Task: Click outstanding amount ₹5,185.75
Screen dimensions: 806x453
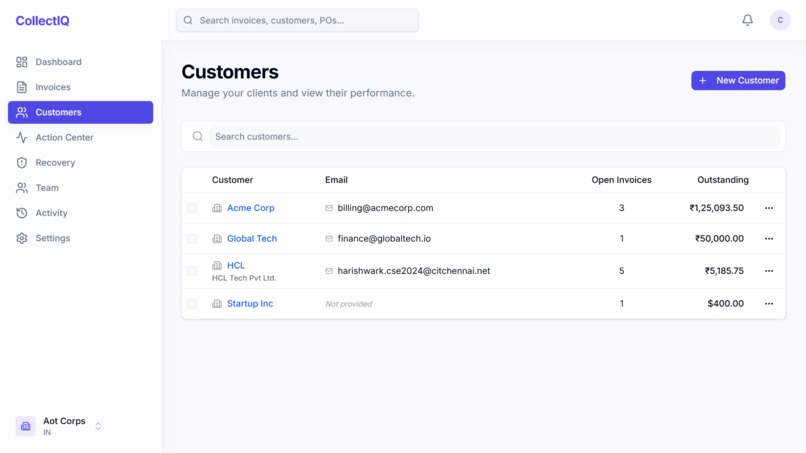Action: point(724,271)
